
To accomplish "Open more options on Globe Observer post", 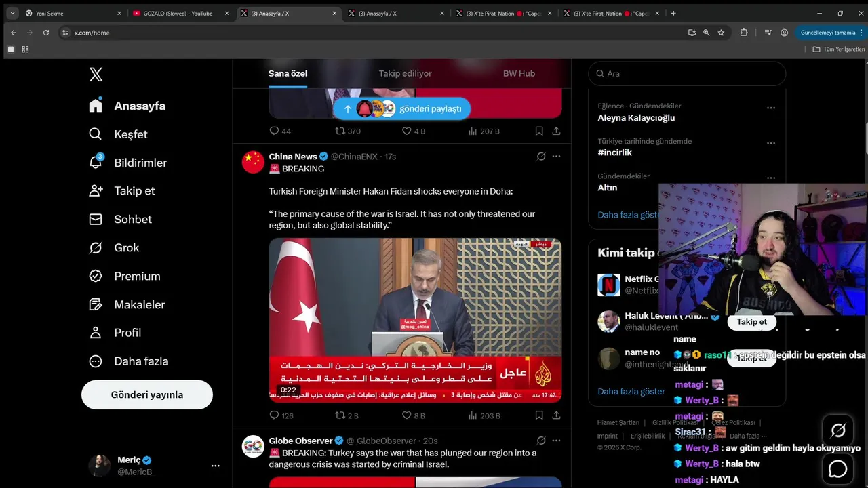I will 556,441.
